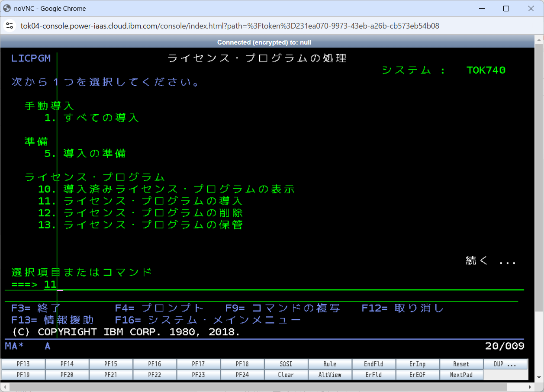Screen dimensions: 544x392
Task: Click option 11. ライセンス・プログラムの導入
Action: point(140,201)
